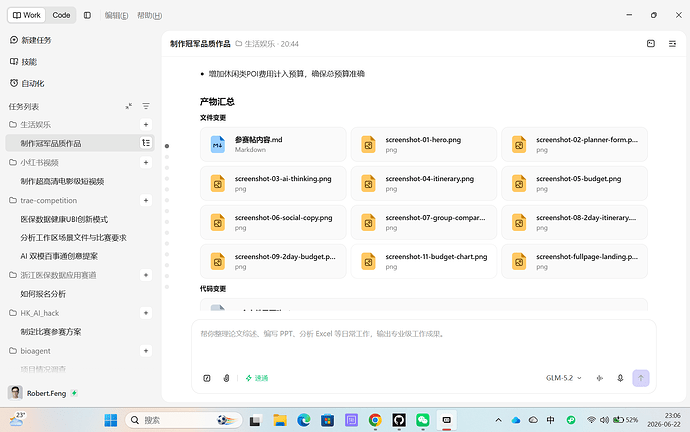Collapse the 小红书视频 folder
690x432 pixels.
click(x=34, y=162)
